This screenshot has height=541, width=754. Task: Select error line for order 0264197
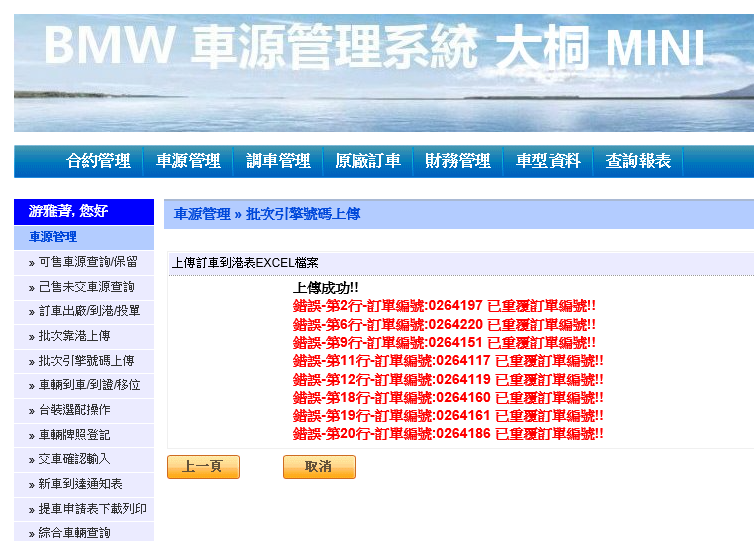[x=444, y=306]
